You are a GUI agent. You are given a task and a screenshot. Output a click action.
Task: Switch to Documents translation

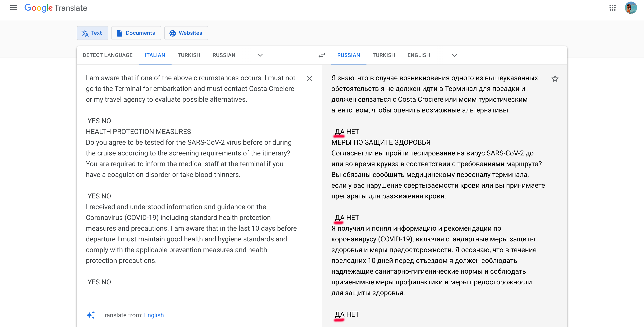coord(136,33)
